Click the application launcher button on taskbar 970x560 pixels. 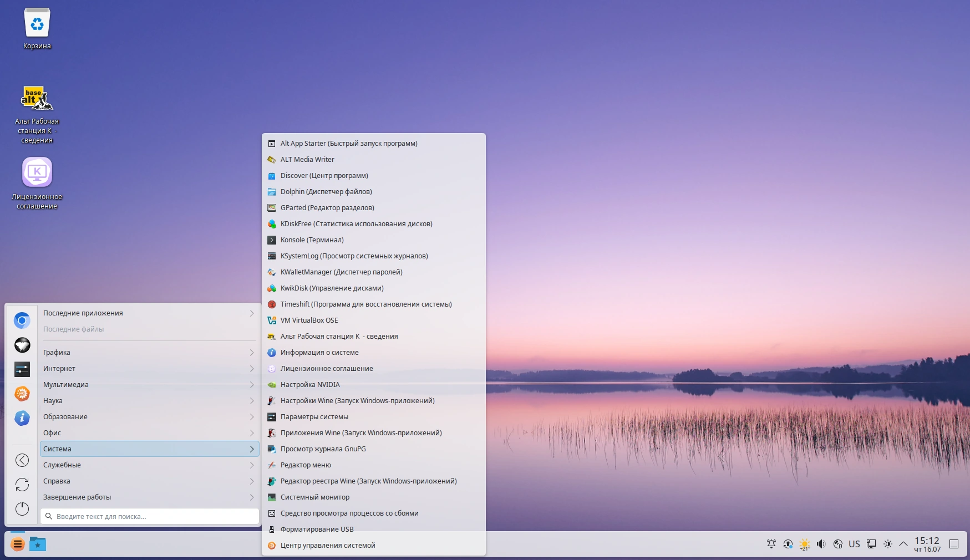18,544
